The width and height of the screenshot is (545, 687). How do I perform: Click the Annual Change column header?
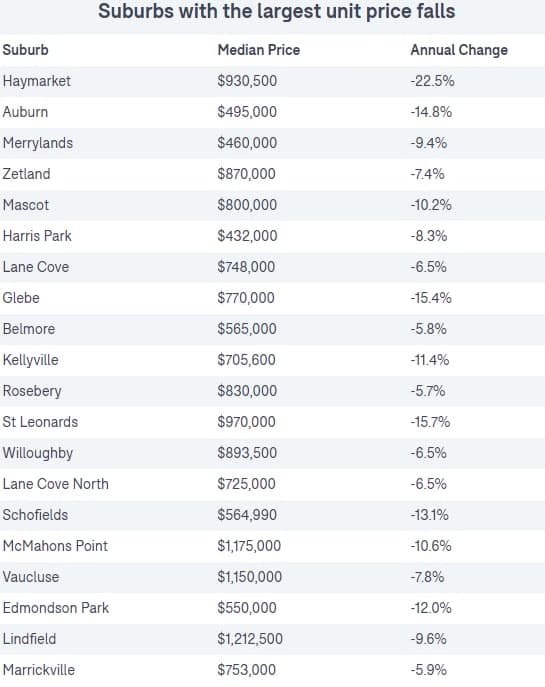pyautogui.click(x=459, y=50)
